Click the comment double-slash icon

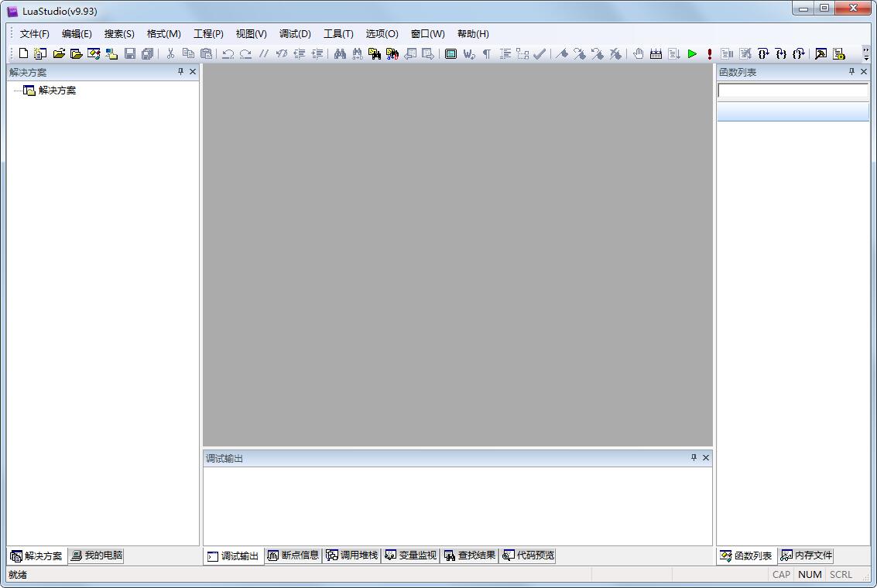[x=264, y=53]
